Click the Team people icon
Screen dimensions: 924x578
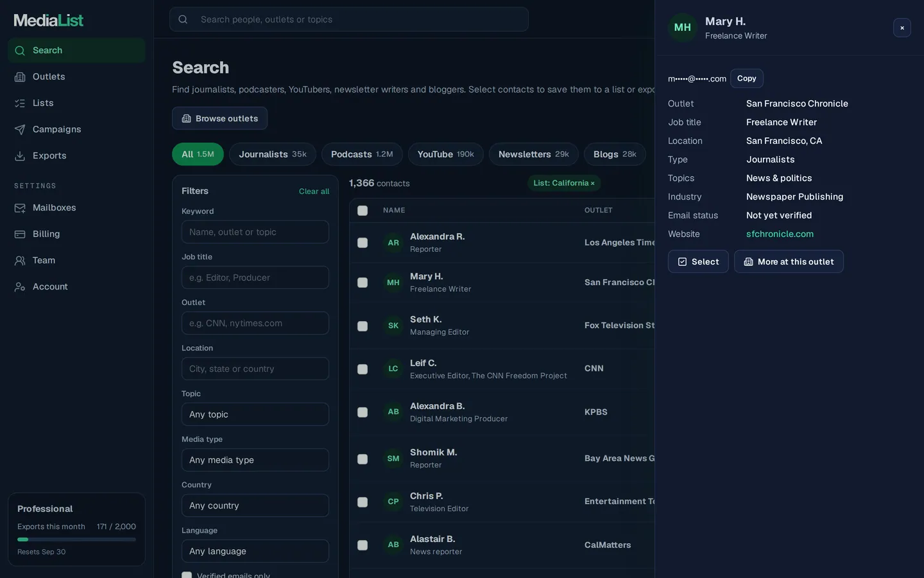20,261
